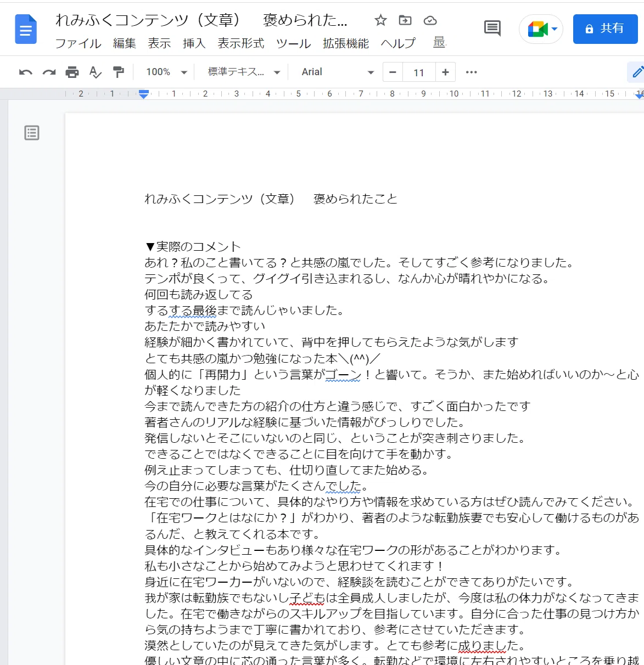
Task: Open the last edit history link
Action: coord(439,42)
